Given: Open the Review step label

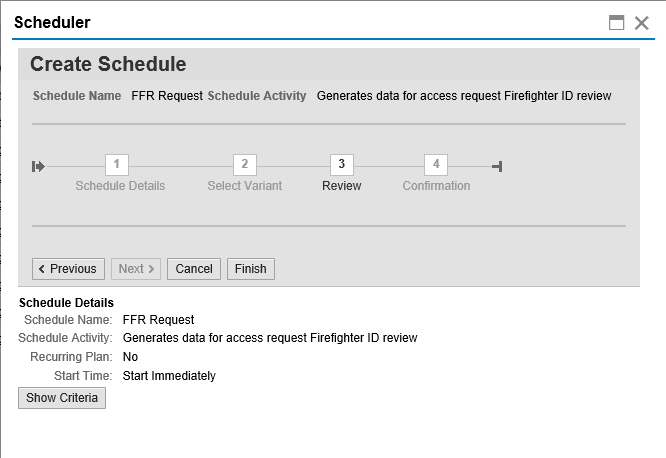Looking at the screenshot, I should (x=342, y=186).
